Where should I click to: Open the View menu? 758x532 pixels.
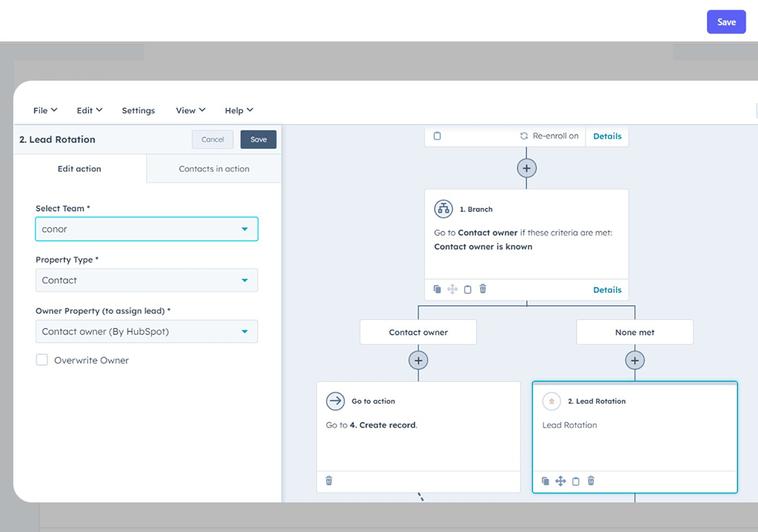click(190, 110)
